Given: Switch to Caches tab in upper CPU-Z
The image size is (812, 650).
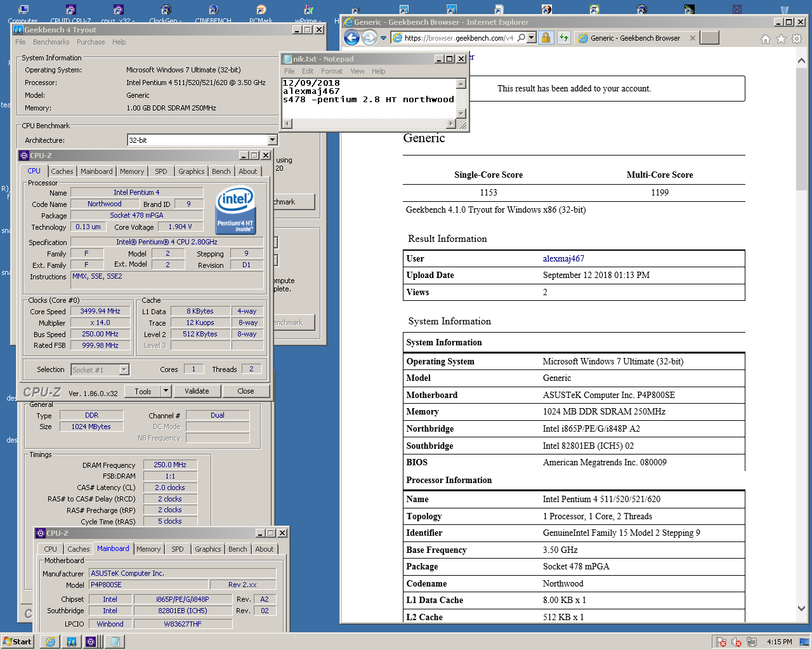Looking at the screenshot, I should coord(62,171).
